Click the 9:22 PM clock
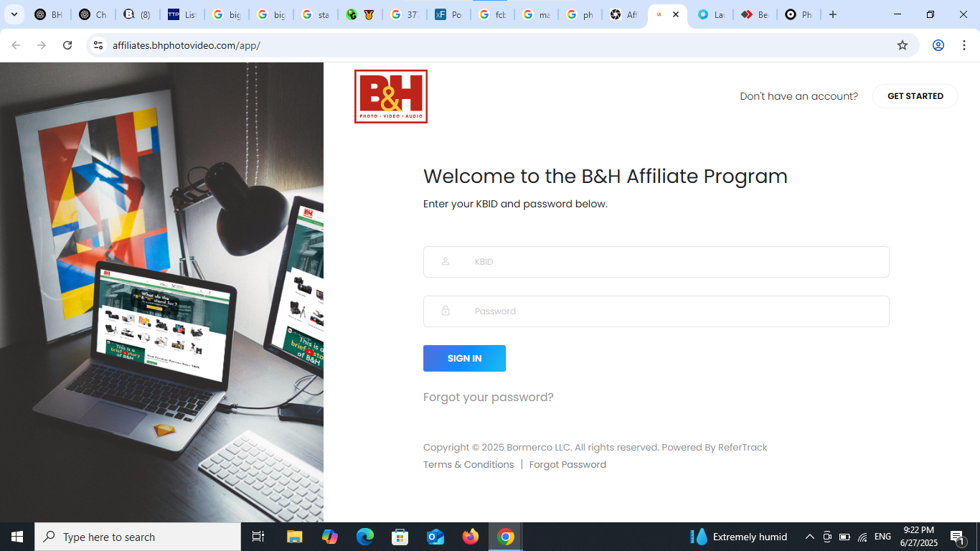 [918, 530]
